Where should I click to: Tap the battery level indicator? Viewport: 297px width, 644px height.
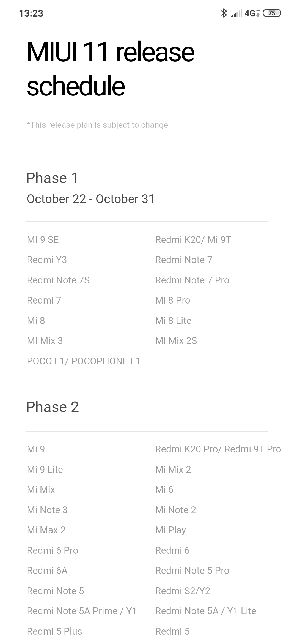click(272, 13)
